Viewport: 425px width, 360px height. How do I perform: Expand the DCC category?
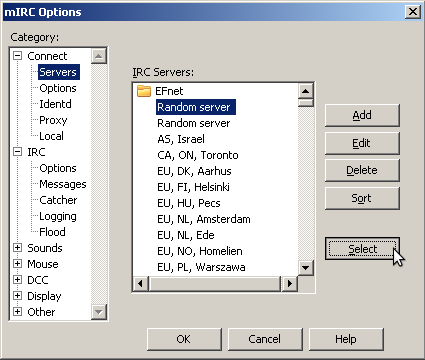coord(17,280)
